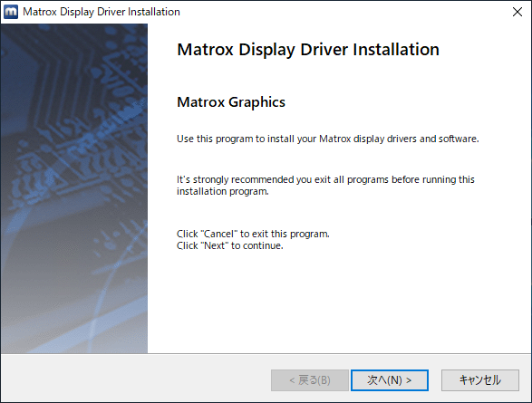Click the large Matrox Display Driver Installation heading
This screenshot has height=403, width=532.
coord(308,50)
